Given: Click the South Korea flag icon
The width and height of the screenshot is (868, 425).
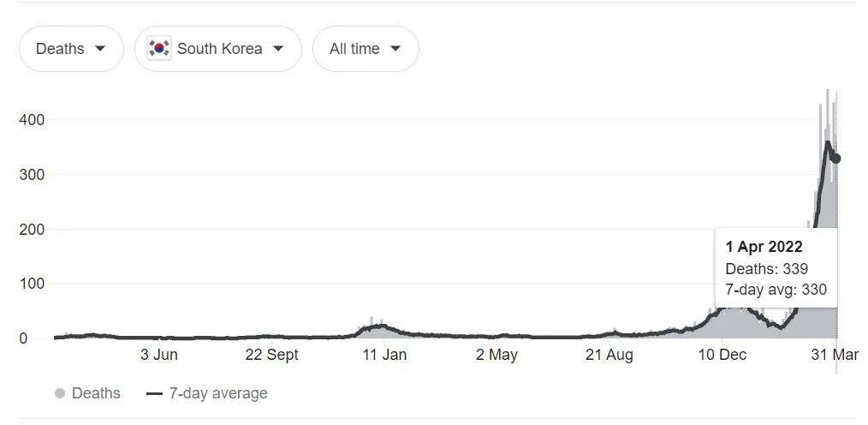Looking at the screenshot, I should click(159, 49).
